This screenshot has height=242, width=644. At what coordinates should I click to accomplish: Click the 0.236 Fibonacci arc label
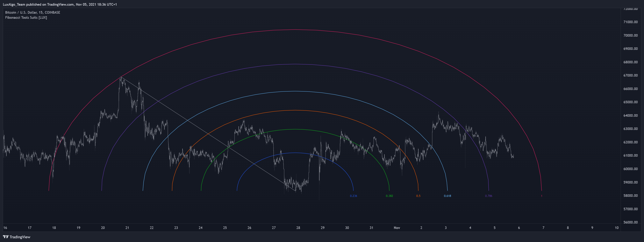coord(354,196)
